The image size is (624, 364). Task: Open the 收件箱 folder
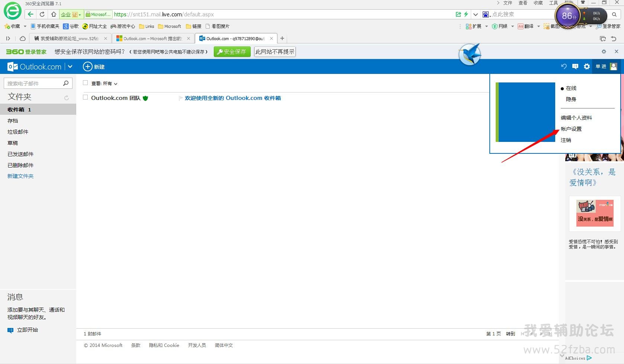pos(38,110)
